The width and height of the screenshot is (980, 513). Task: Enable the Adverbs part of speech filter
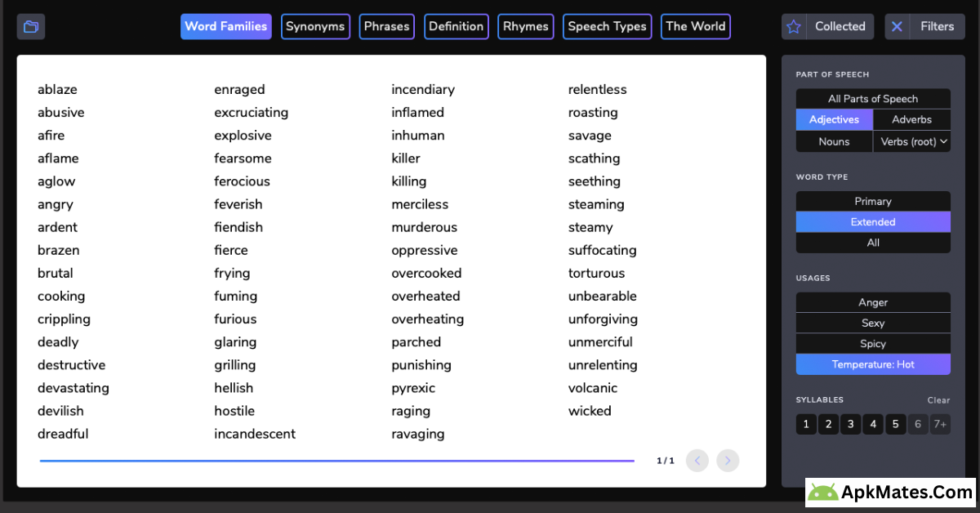(911, 119)
